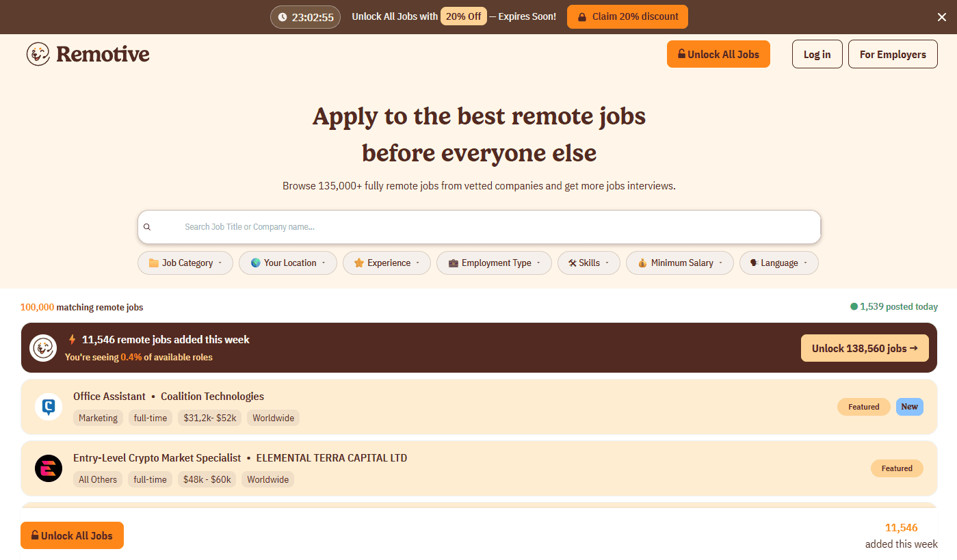Expand the Language filter dropdown
957x560 pixels.
point(779,263)
